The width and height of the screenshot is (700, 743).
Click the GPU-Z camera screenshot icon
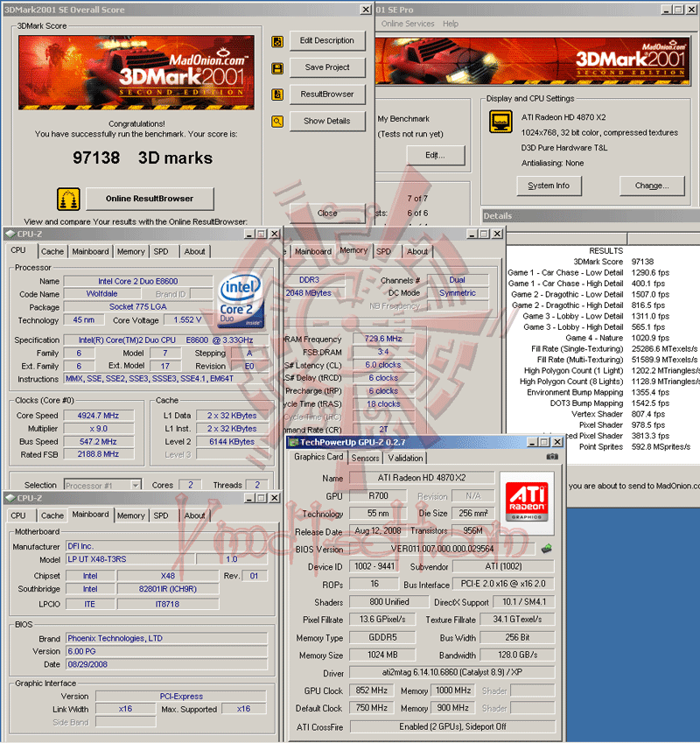[552, 456]
